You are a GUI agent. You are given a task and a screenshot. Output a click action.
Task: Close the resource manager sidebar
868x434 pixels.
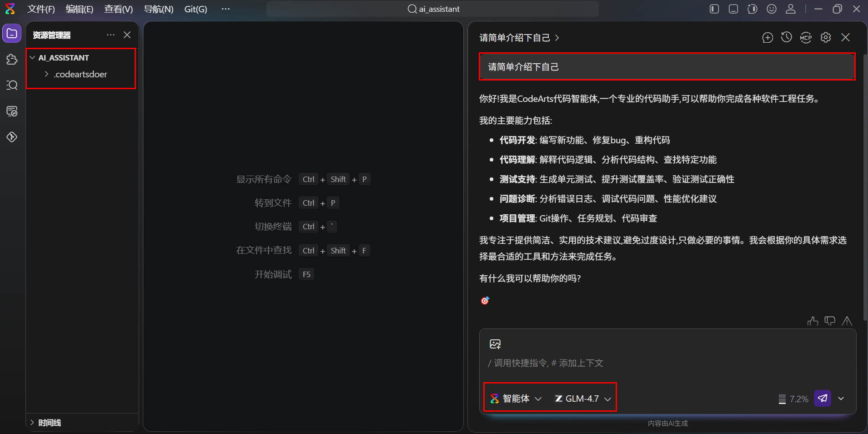pos(127,35)
